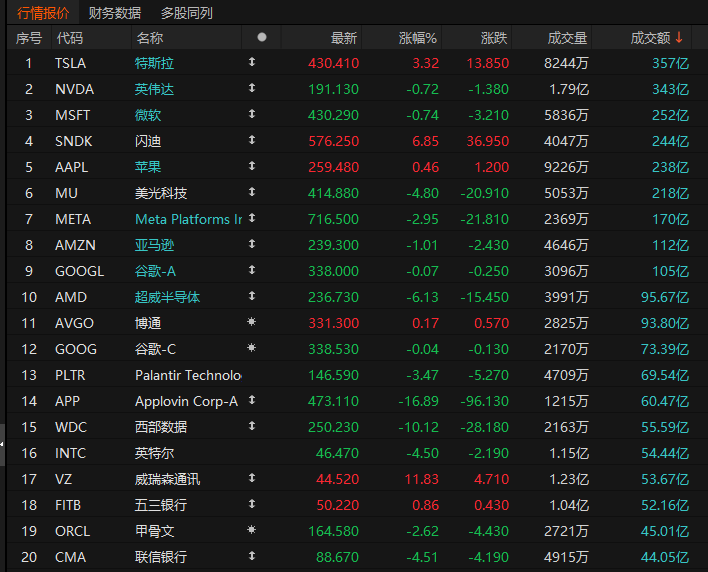
Task: Toggle 成交额 sort order arrow
Action: pyautogui.click(x=679, y=37)
